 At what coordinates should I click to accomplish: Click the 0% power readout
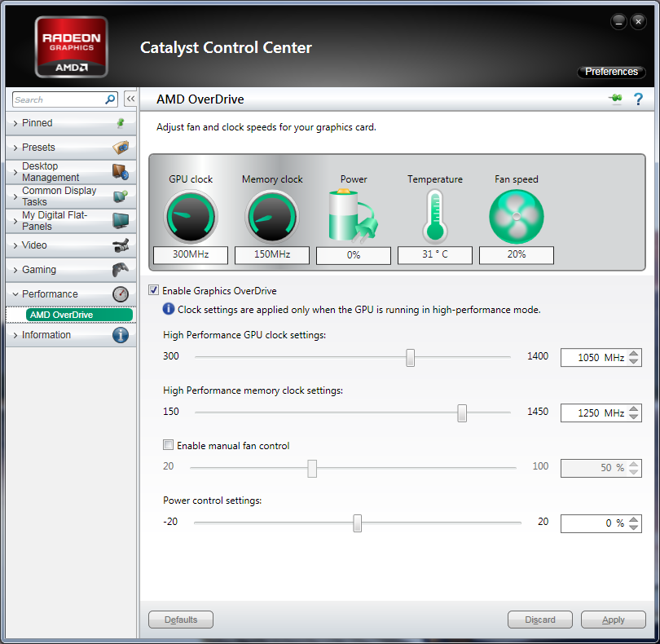[354, 255]
